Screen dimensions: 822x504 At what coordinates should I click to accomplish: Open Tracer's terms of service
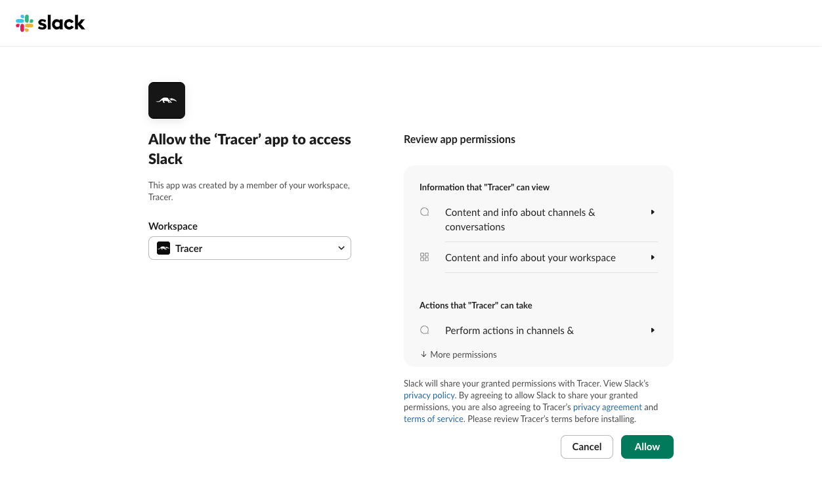(433, 419)
